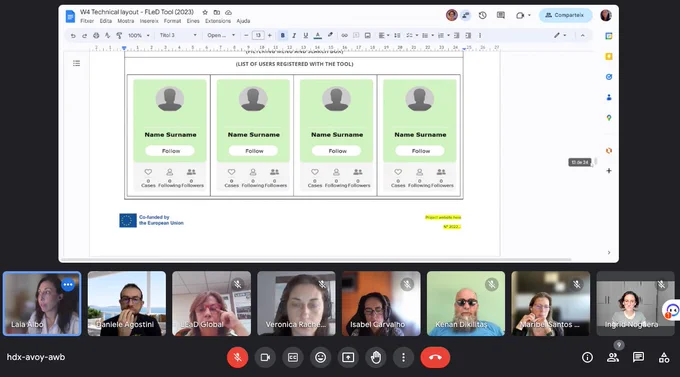
Task: Click the line spacing icon
Action: point(397,36)
